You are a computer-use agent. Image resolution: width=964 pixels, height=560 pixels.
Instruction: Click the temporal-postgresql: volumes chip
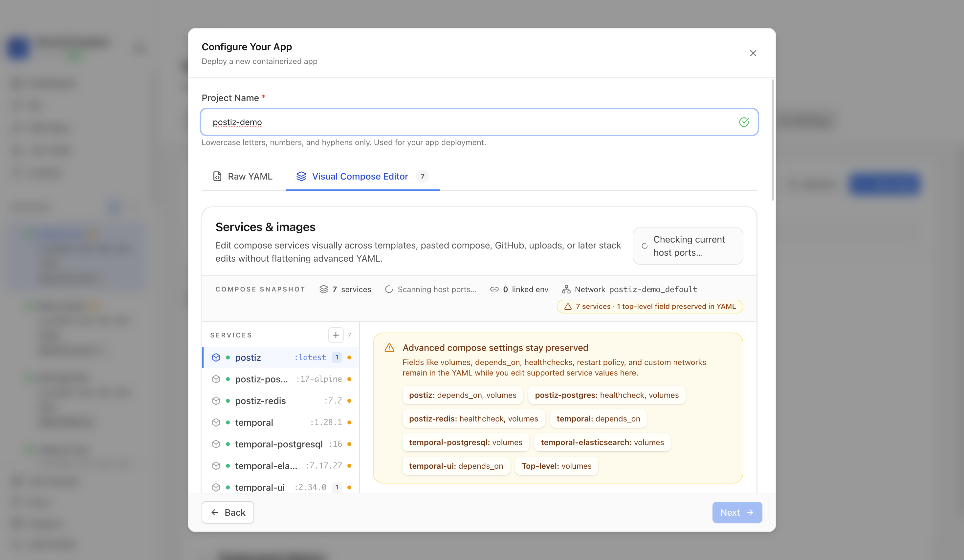click(466, 442)
